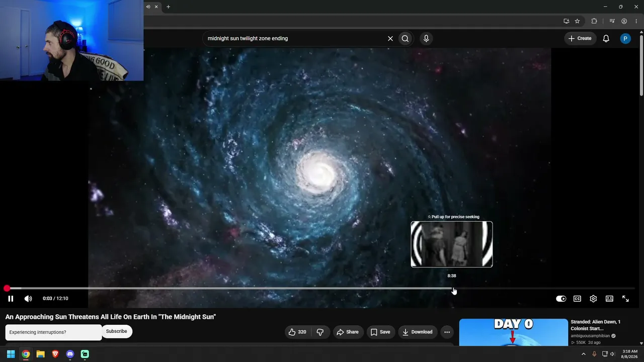Pause the video with the pause button
Screen dimensions: 644x362
tap(11, 299)
